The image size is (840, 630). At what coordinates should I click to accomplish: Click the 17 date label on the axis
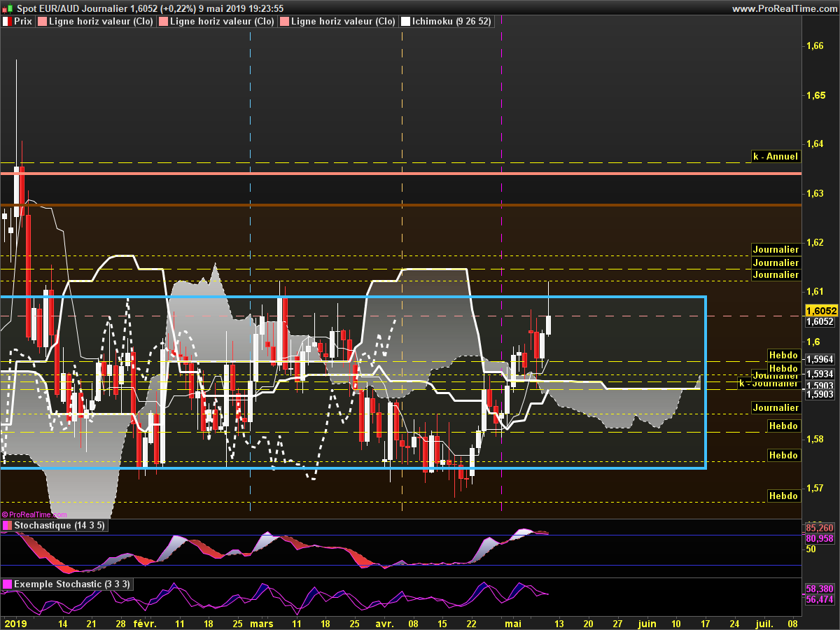coord(705,623)
